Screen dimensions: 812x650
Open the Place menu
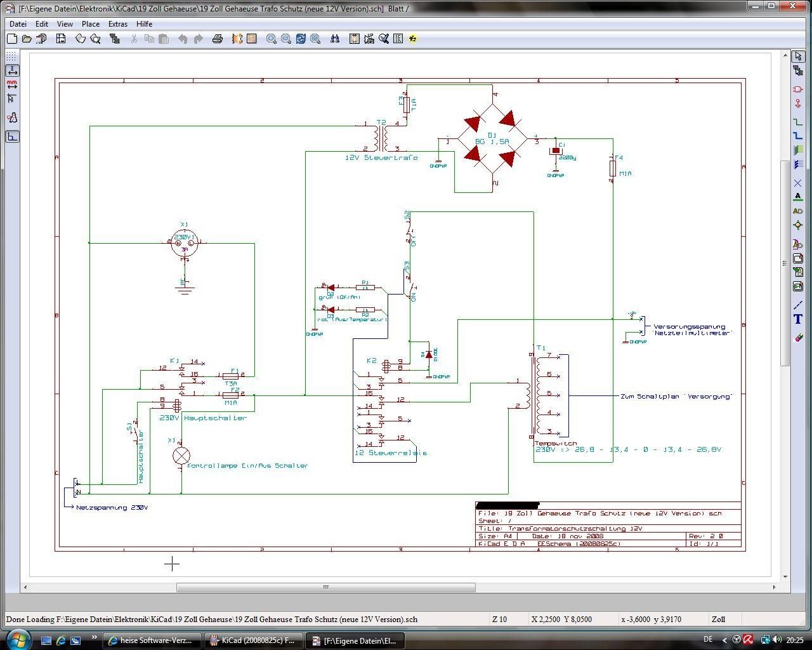click(91, 24)
